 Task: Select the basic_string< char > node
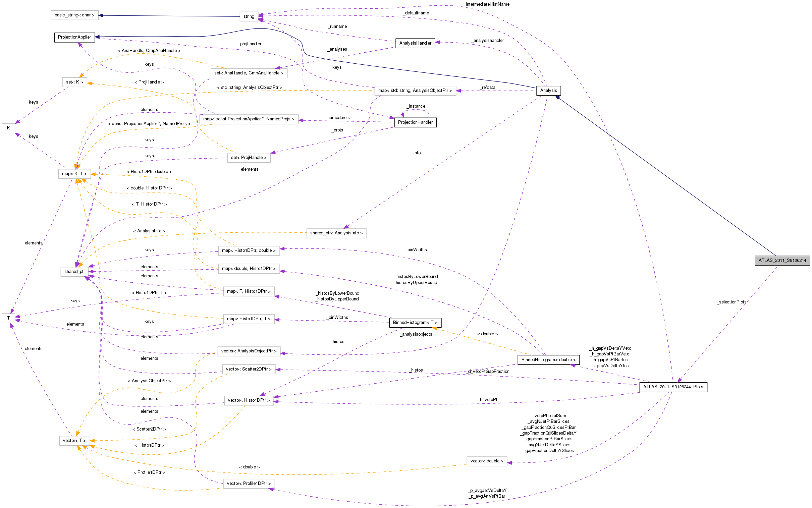click(x=74, y=15)
